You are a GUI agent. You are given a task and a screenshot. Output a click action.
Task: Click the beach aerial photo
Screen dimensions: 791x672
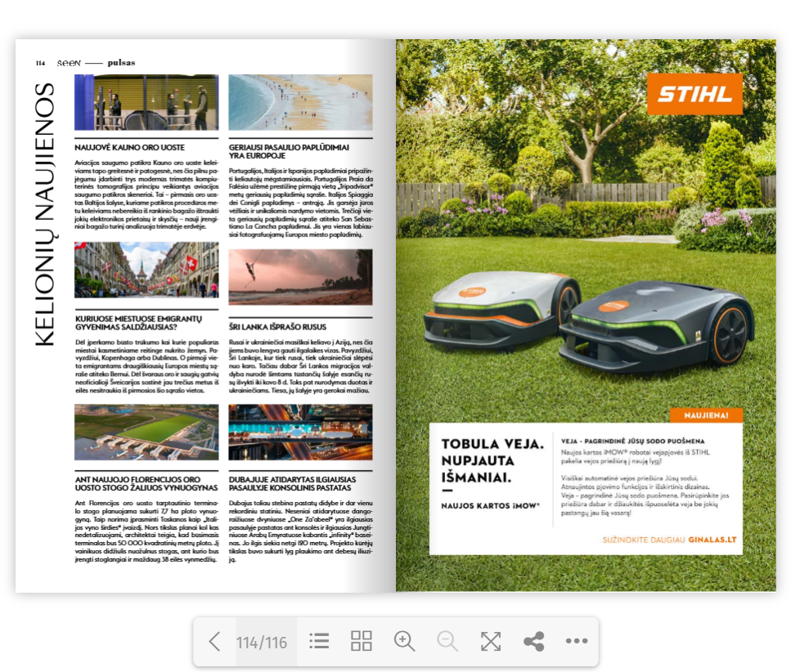click(300, 102)
